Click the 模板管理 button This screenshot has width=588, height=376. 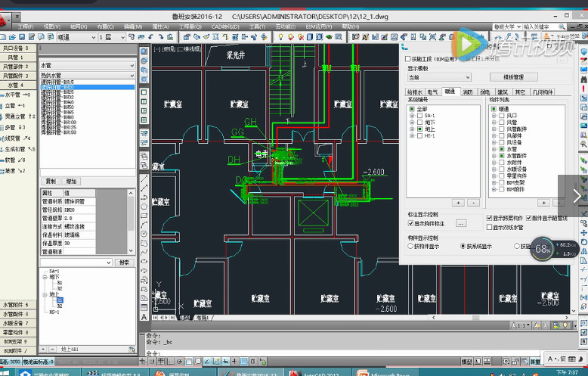(x=513, y=77)
